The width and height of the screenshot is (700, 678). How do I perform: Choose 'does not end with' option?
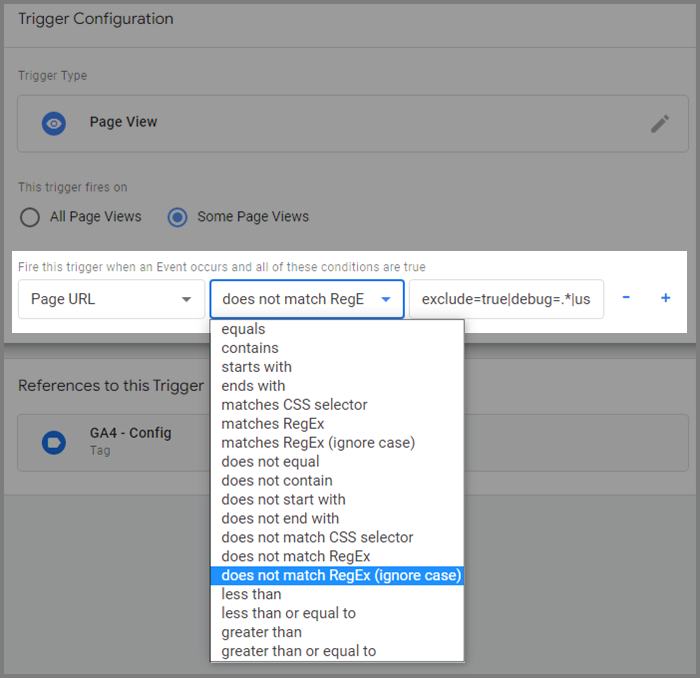click(337, 519)
